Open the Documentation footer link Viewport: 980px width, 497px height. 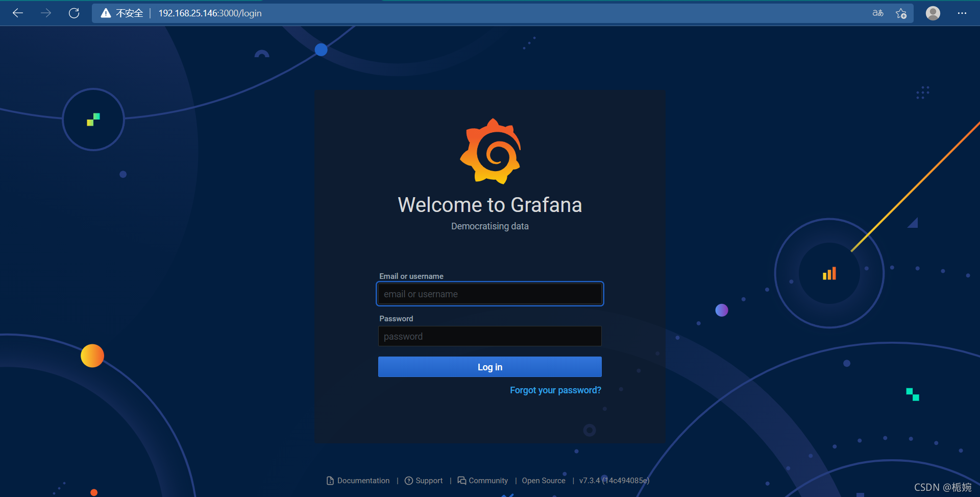pyautogui.click(x=358, y=481)
